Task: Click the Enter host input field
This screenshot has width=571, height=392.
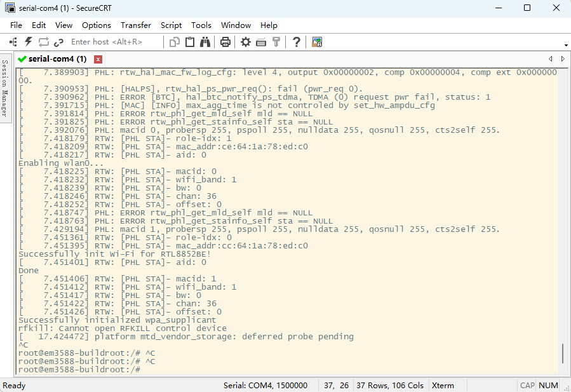Action: coord(115,42)
